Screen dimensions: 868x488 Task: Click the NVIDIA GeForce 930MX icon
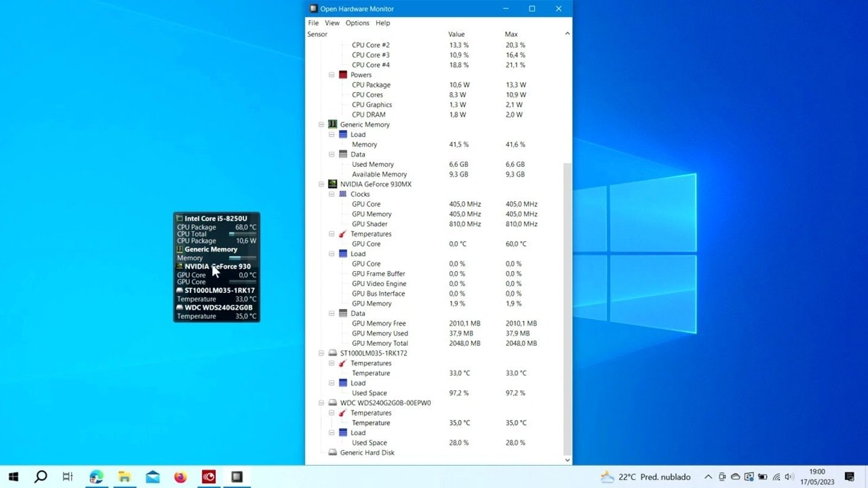(332, 184)
